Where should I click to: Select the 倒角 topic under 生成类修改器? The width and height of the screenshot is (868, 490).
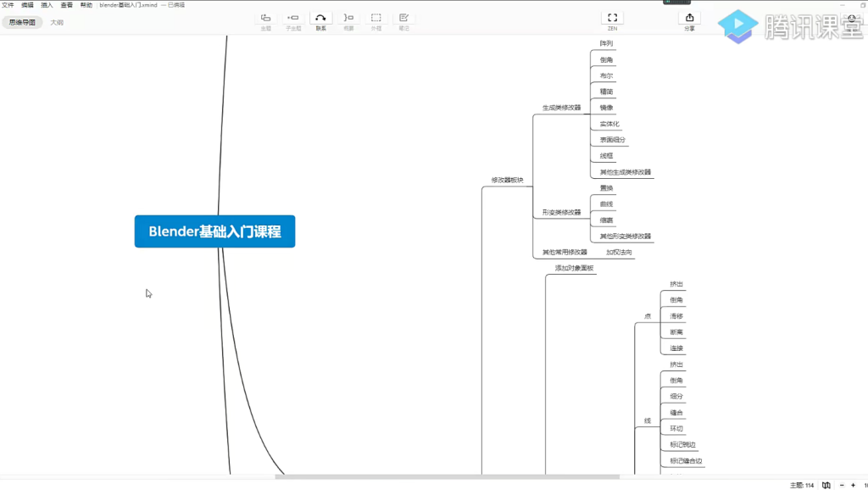coord(606,60)
